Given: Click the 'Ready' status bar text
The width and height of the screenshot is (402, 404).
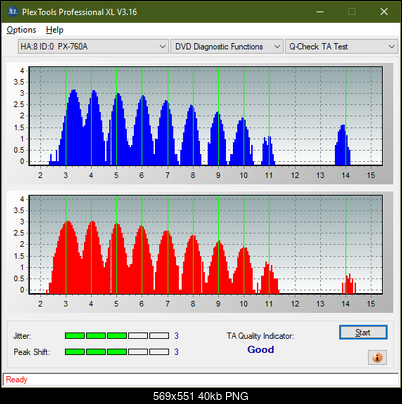Looking at the screenshot, I should click(16, 380).
